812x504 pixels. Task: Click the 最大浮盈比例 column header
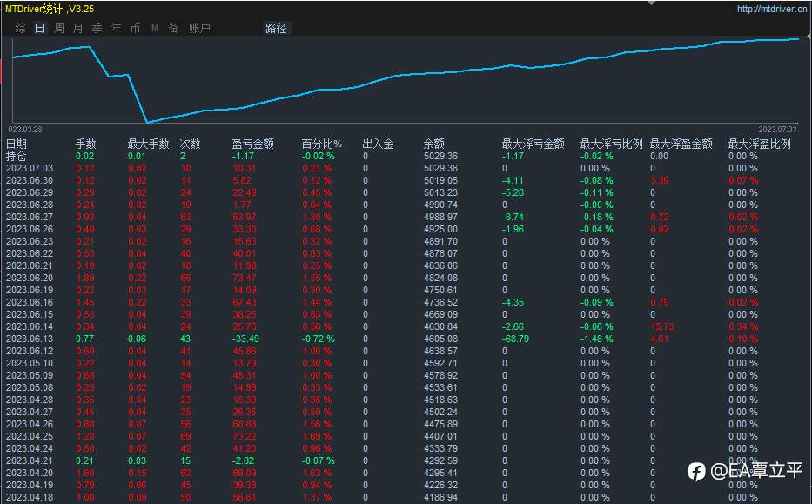point(759,144)
